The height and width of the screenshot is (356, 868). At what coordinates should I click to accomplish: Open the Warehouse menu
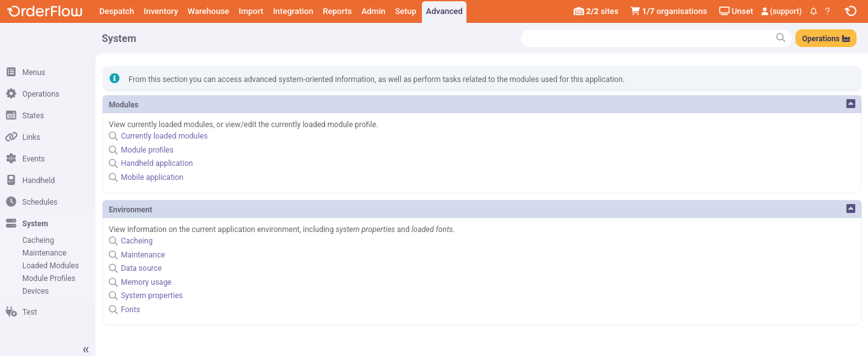(208, 11)
